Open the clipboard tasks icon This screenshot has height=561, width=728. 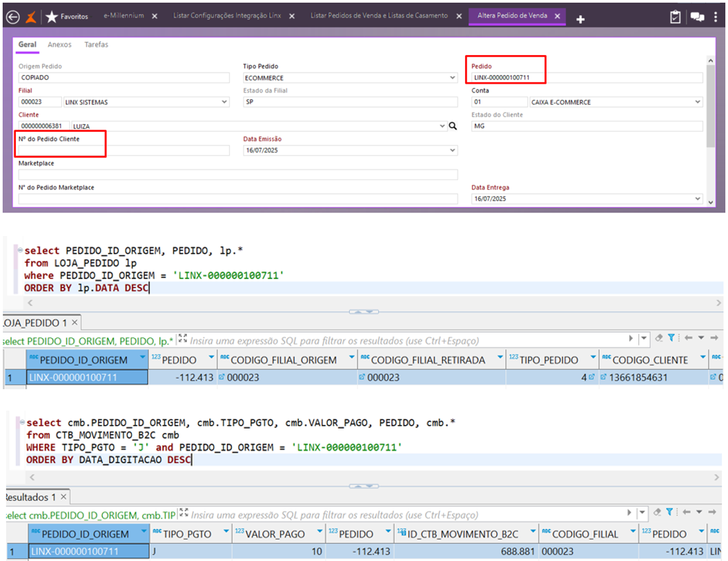pos(675,17)
